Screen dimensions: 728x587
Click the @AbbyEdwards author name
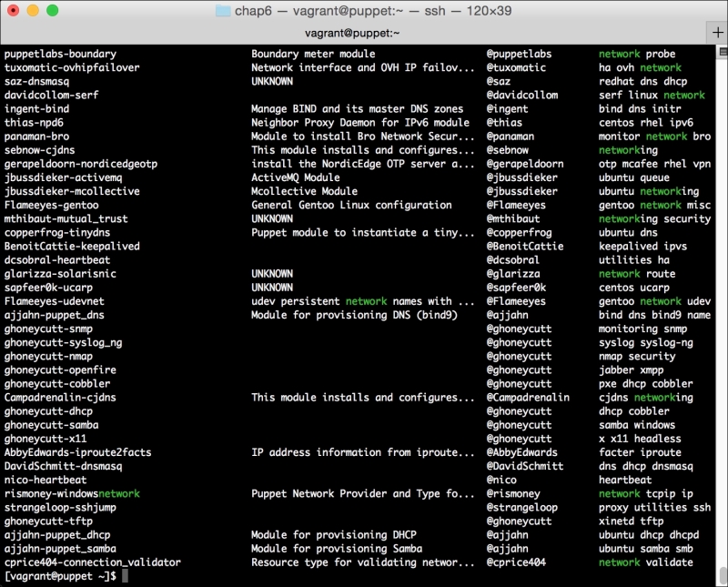point(521,452)
